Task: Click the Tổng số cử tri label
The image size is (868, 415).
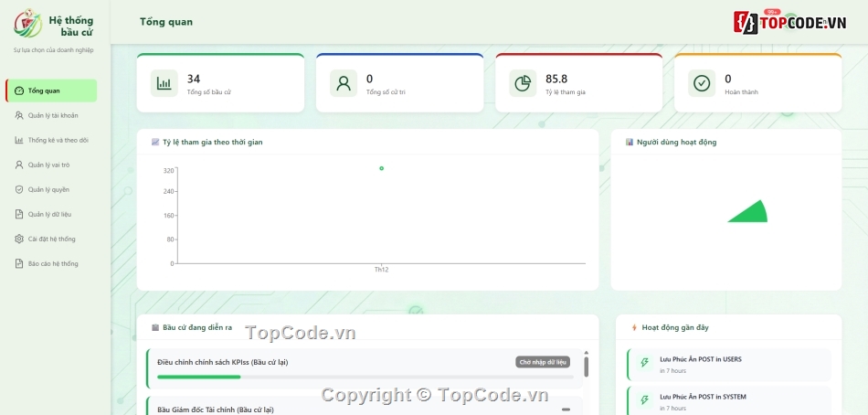Action: tap(386, 92)
